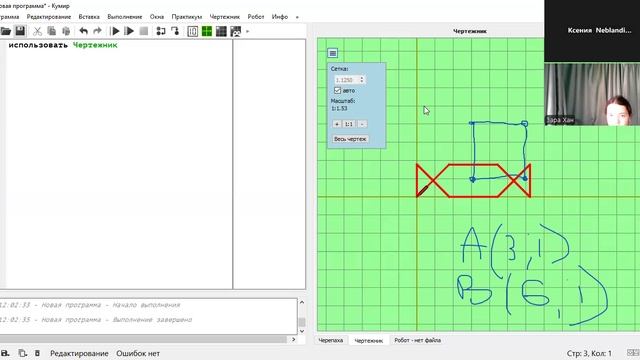Cut selection with the scissors icon

[37, 31]
